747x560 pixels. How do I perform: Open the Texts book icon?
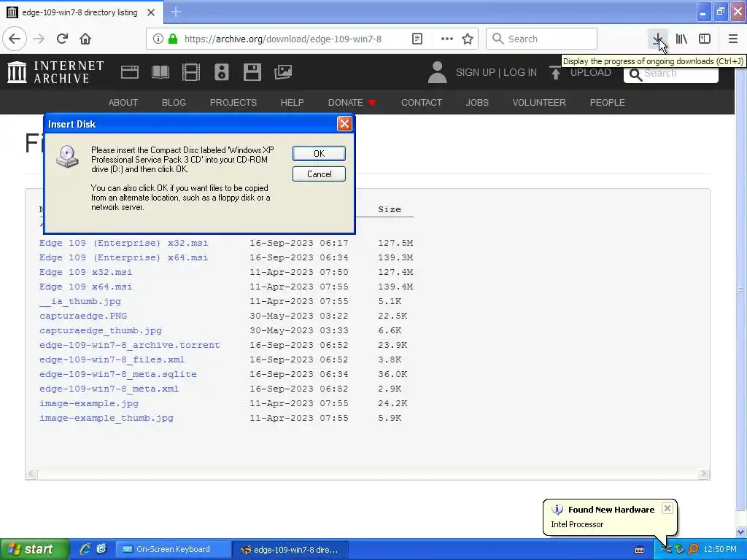click(x=160, y=72)
